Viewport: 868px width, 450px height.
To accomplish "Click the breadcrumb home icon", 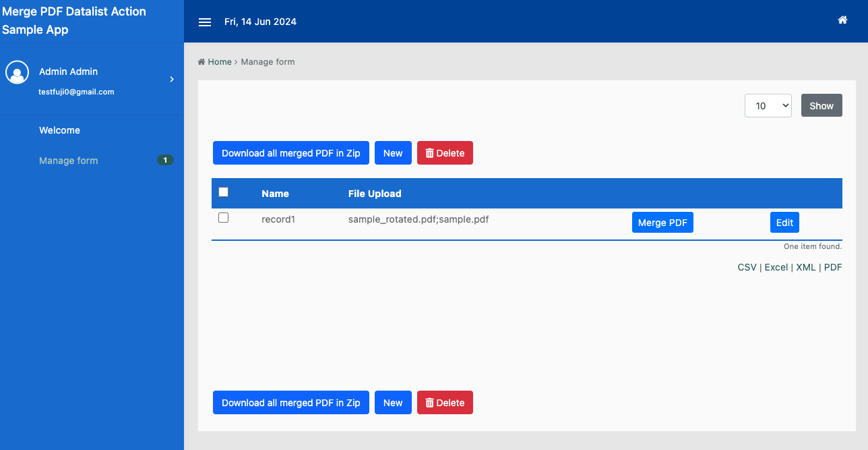I will 201,62.
